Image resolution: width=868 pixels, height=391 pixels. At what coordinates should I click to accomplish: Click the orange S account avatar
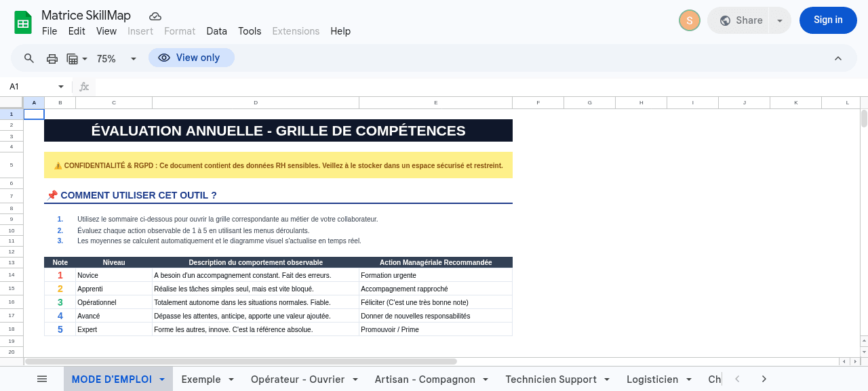(689, 20)
